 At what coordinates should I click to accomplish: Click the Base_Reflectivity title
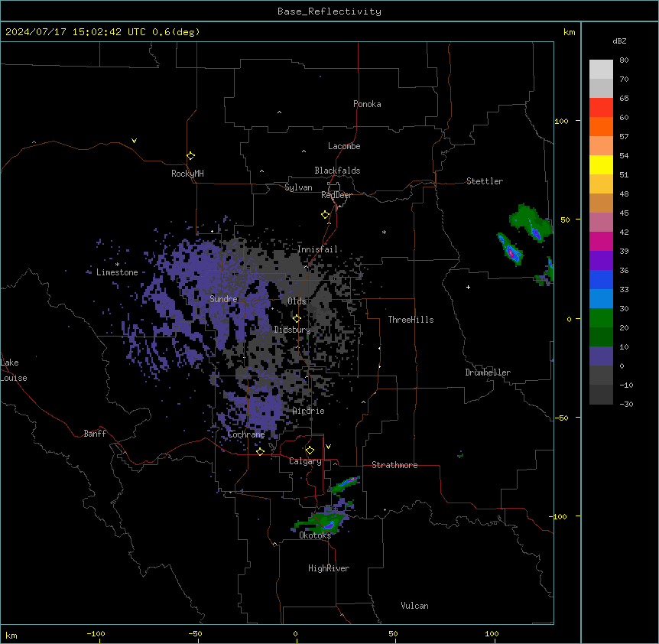tap(329, 11)
